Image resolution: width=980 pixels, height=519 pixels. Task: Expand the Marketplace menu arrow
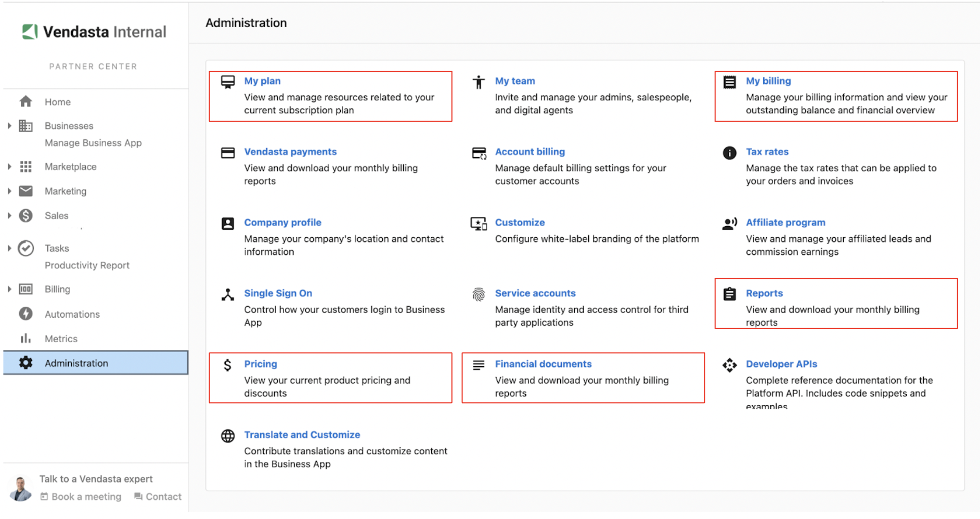[9, 166]
